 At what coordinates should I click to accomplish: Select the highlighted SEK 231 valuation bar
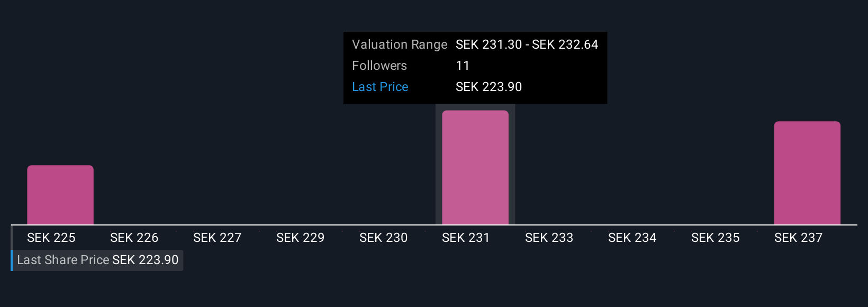click(475, 167)
